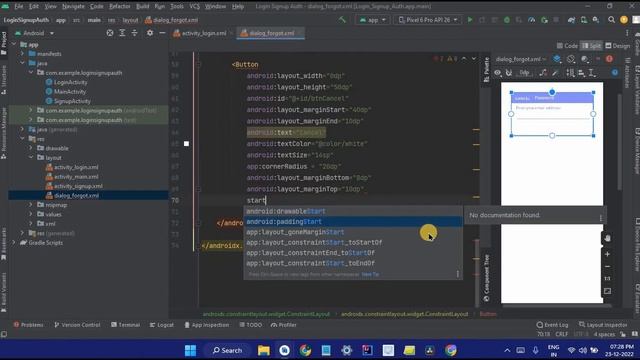The height and width of the screenshot is (360, 640).
Task: Open the Problems tool window
Action: (28, 325)
